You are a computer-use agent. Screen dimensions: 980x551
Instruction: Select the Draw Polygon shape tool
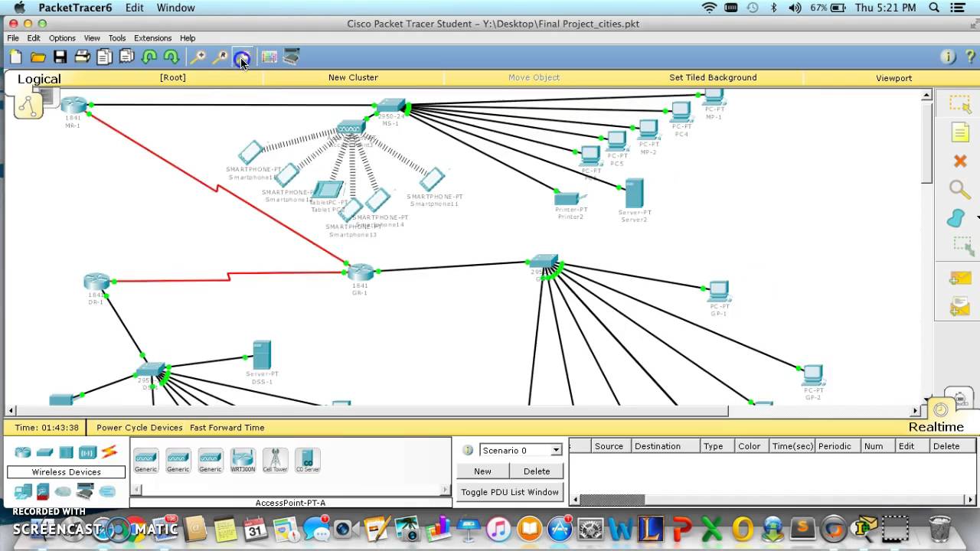tap(956, 219)
